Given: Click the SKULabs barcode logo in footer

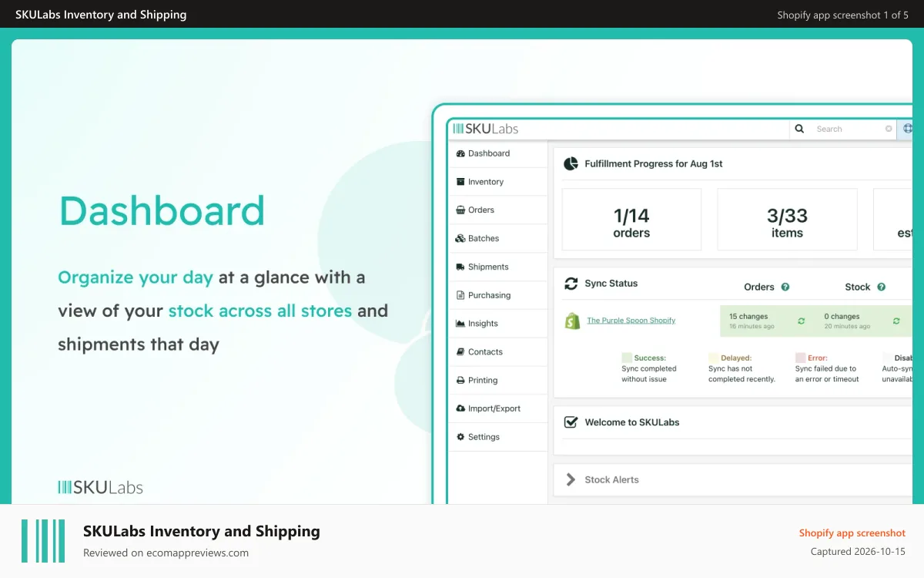Looking at the screenshot, I should (x=100, y=487).
